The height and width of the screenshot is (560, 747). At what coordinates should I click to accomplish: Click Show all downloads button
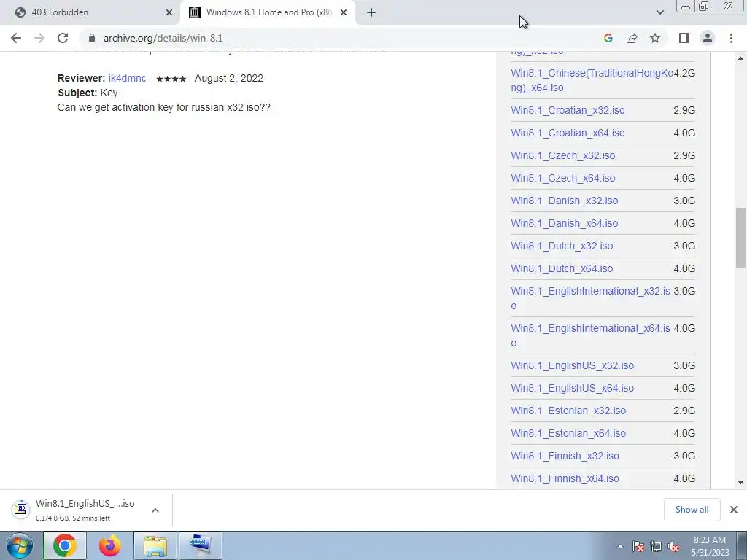pyautogui.click(x=692, y=510)
